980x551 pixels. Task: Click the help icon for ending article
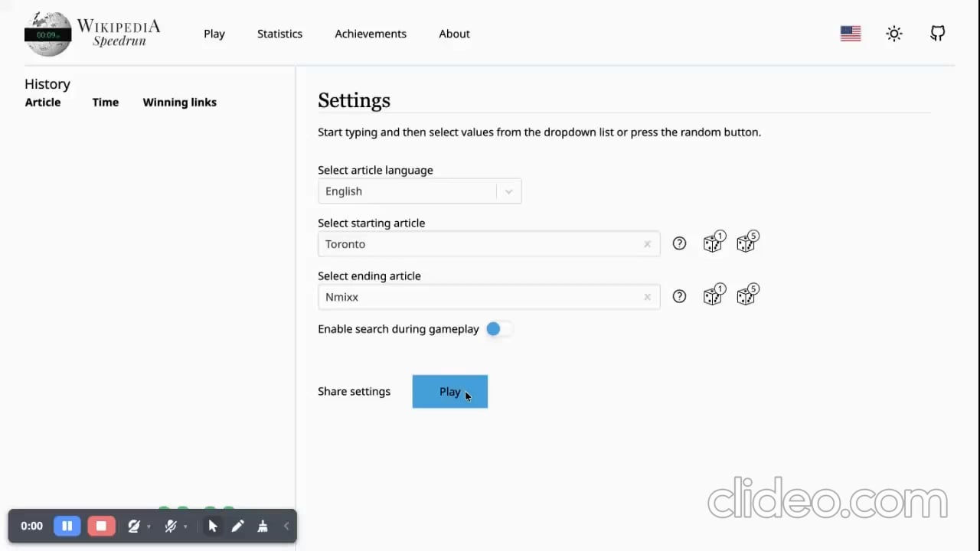coord(679,296)
